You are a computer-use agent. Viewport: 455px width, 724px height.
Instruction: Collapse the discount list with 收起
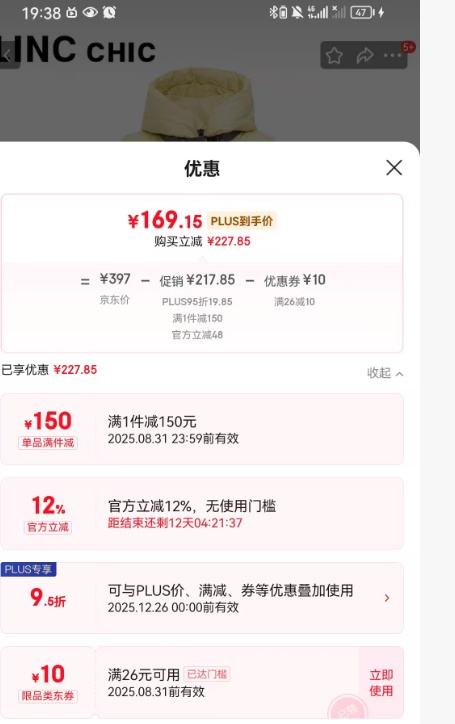tap(385, 373)
